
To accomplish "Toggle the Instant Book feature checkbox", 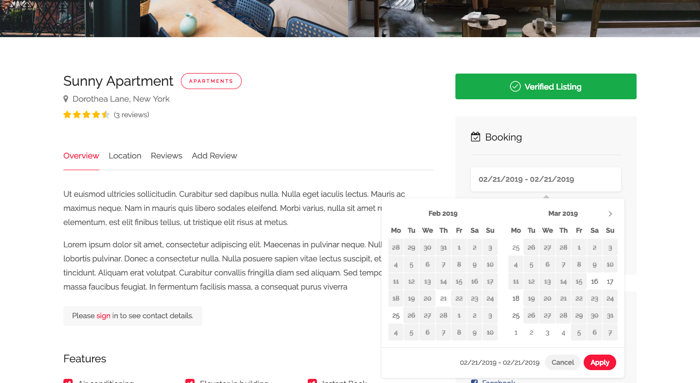I will pos(312,381).
